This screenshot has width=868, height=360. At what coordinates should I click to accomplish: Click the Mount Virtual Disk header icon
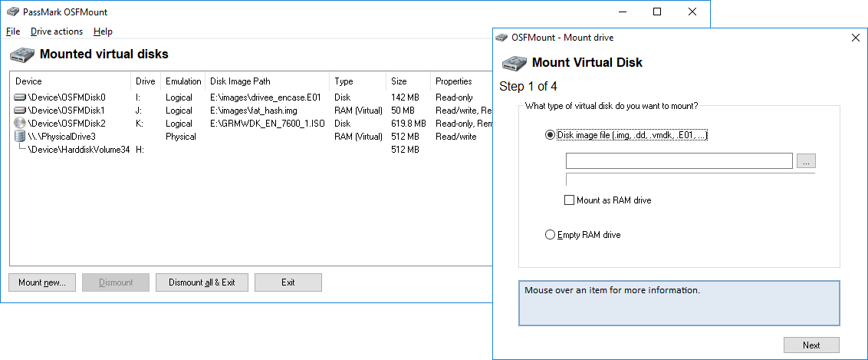515,62
